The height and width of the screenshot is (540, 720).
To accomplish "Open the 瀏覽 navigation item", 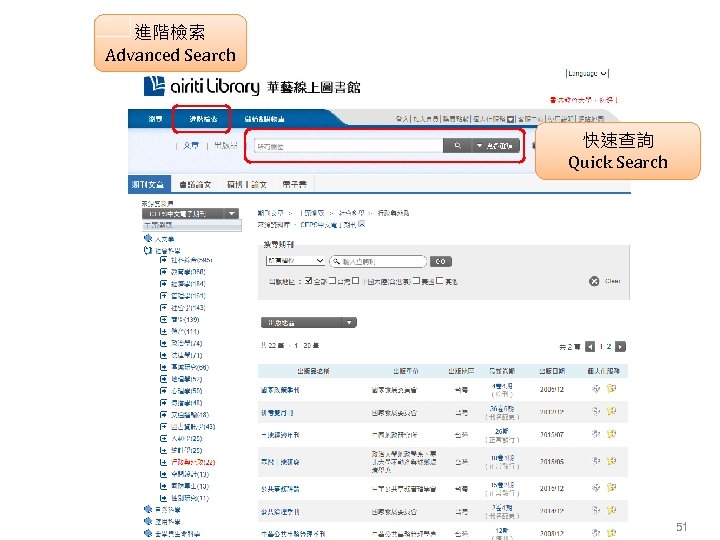I will point(155,119).
